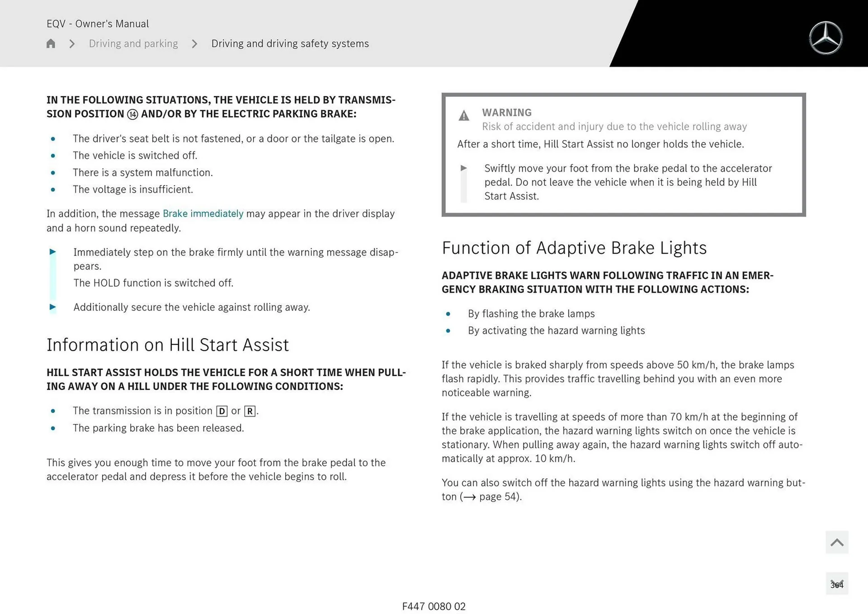Click the boxed D transmission symbol

222,411
